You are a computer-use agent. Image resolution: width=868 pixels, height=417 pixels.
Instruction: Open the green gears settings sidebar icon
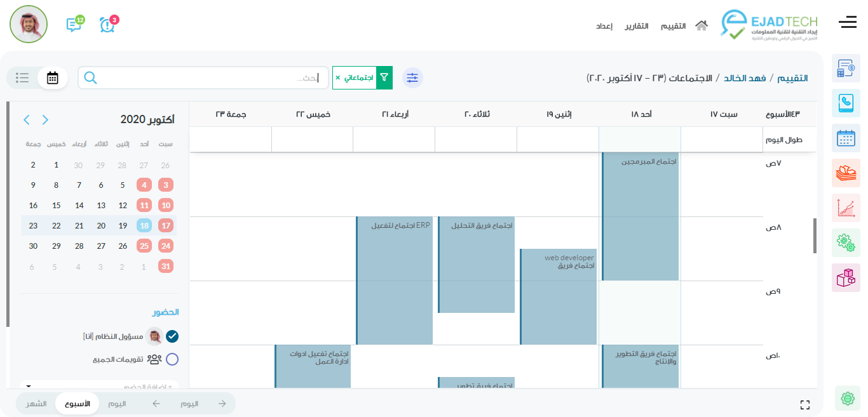[846, 242]
